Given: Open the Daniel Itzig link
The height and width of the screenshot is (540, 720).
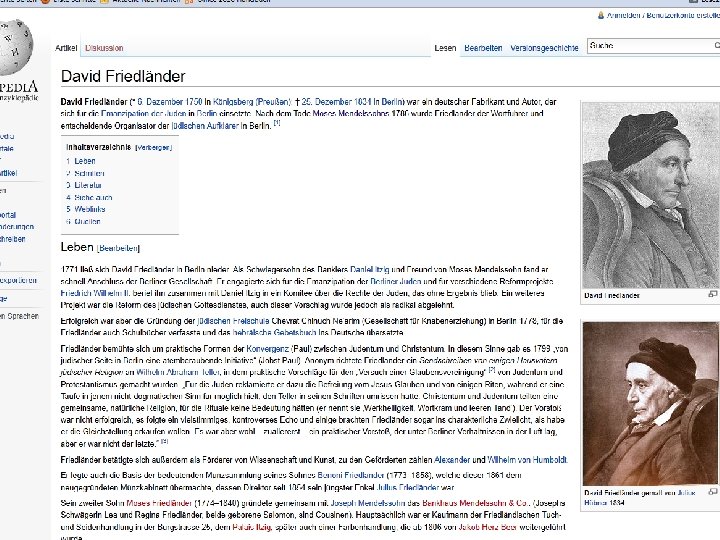Looking at the screenshot, I should coord(370,270).
